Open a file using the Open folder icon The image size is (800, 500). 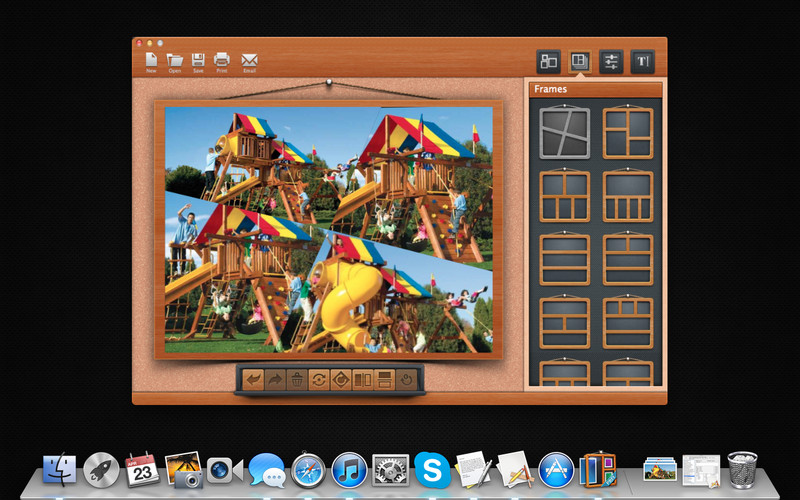tap(175, 63)
